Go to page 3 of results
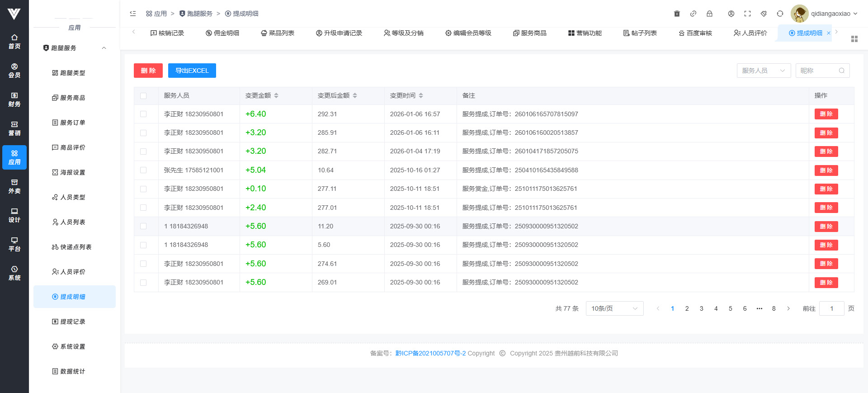 [701, 308]
